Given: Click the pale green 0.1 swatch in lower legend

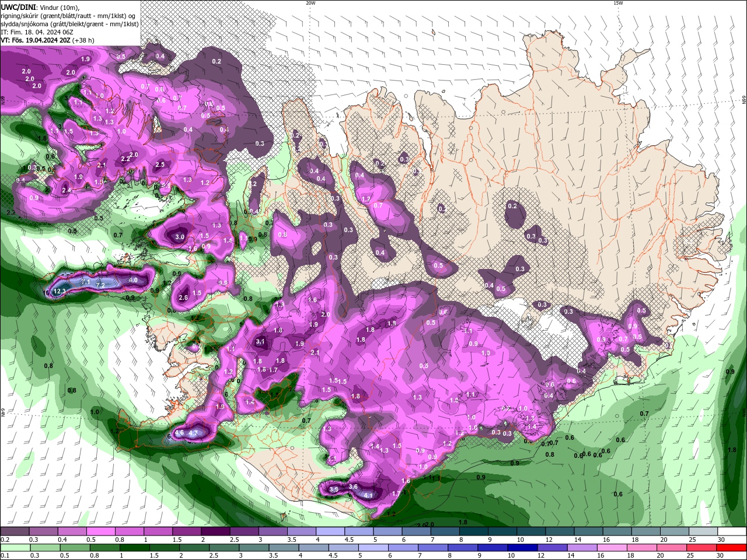Looking at the screenshot, I should click(15, 548).
